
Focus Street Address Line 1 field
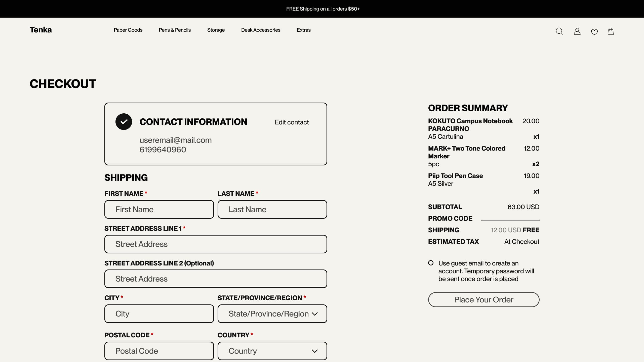click(216, 244)
